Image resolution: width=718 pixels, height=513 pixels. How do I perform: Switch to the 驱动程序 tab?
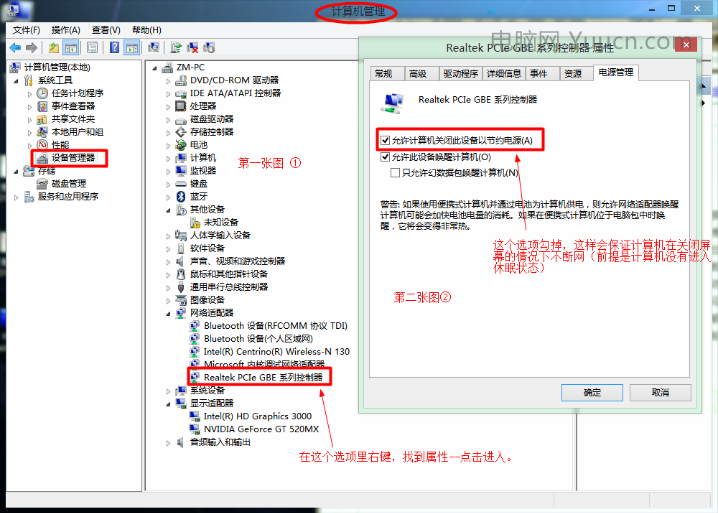(460, 73)
